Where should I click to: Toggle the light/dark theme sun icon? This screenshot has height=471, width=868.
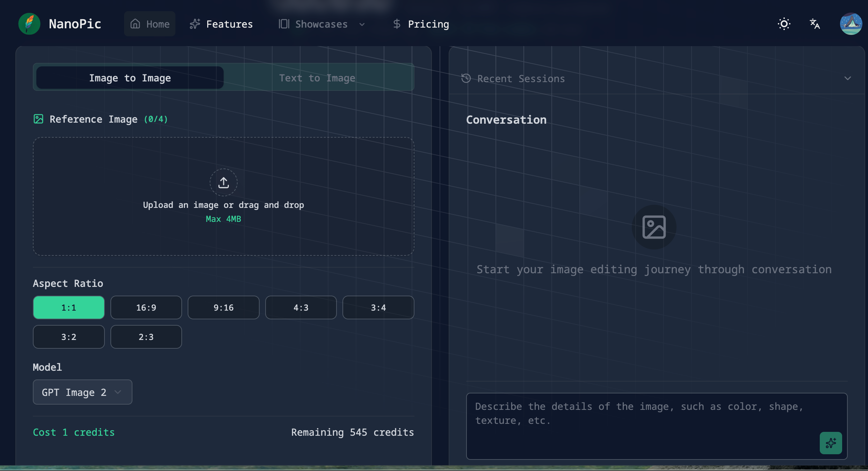pyautogui.click(x=784, y=24)
